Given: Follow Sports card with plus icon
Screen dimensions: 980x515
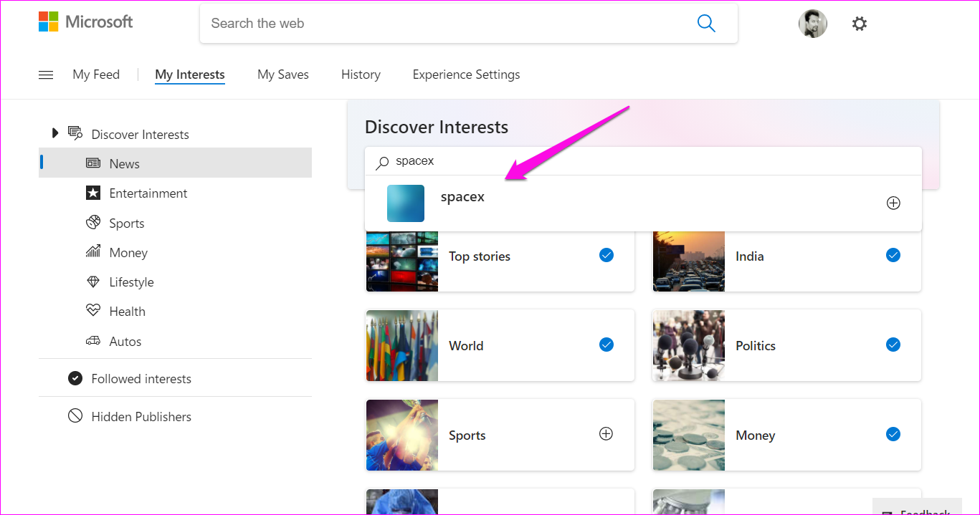Looking at the screenshot, I should tap(606, 434).
